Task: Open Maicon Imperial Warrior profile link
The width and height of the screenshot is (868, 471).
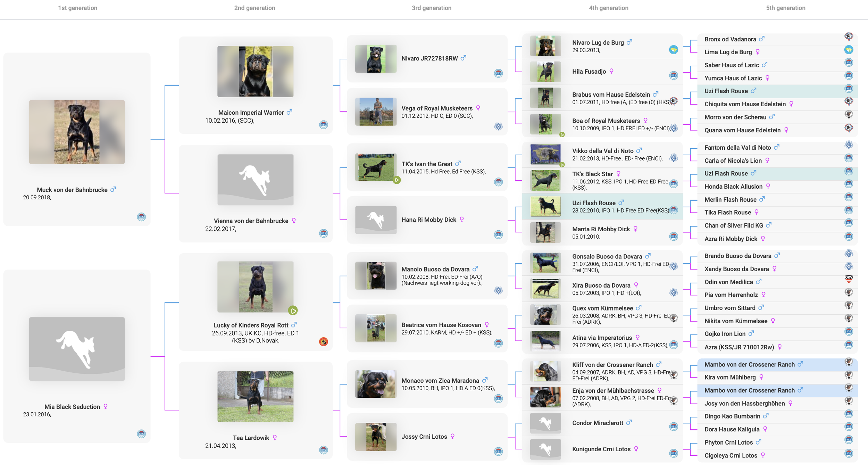Action: (251, 113)
